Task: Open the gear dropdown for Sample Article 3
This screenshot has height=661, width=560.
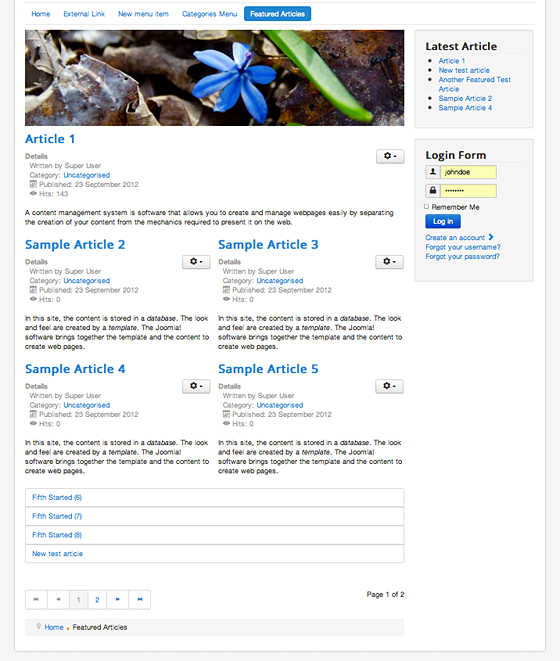Action: click(x=389, y=262)
